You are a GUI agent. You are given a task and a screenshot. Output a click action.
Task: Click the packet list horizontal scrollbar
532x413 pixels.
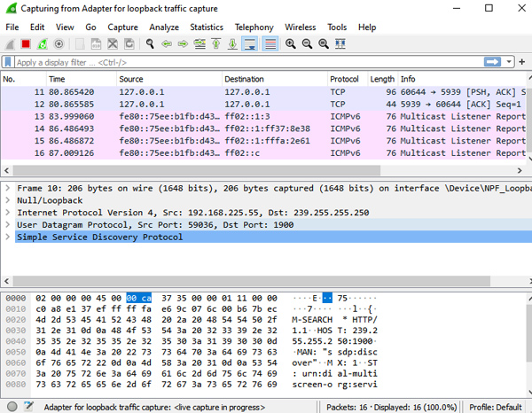pyautogui.click(x=196, y=170)
